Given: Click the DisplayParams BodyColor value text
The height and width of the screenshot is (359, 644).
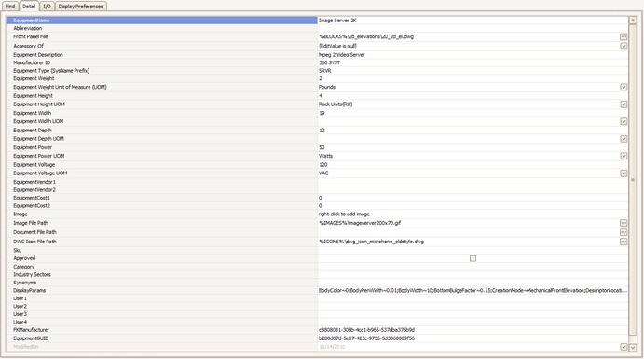Looking at the screenshot, I should pyautogui.click(x=473, y=290).
